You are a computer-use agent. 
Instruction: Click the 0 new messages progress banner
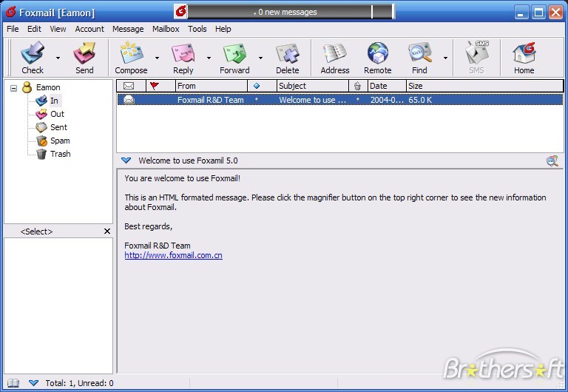290,12
